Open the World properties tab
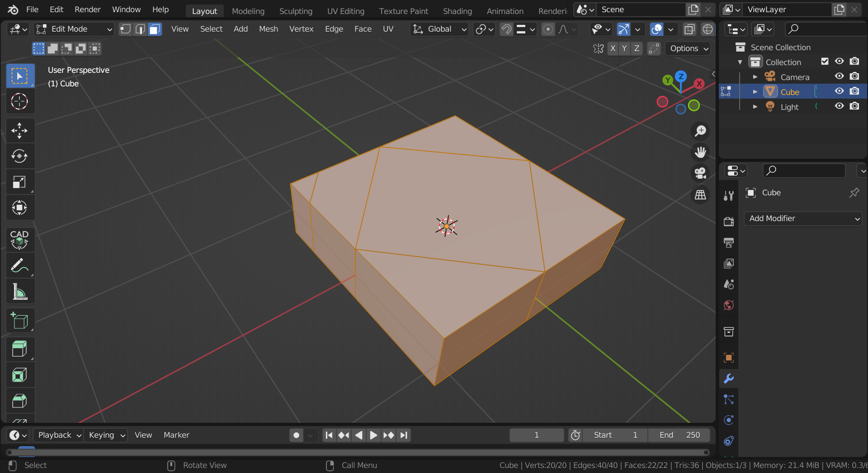Screen dimensions: 868x473 pyautogui.click(x=729, y=305)
